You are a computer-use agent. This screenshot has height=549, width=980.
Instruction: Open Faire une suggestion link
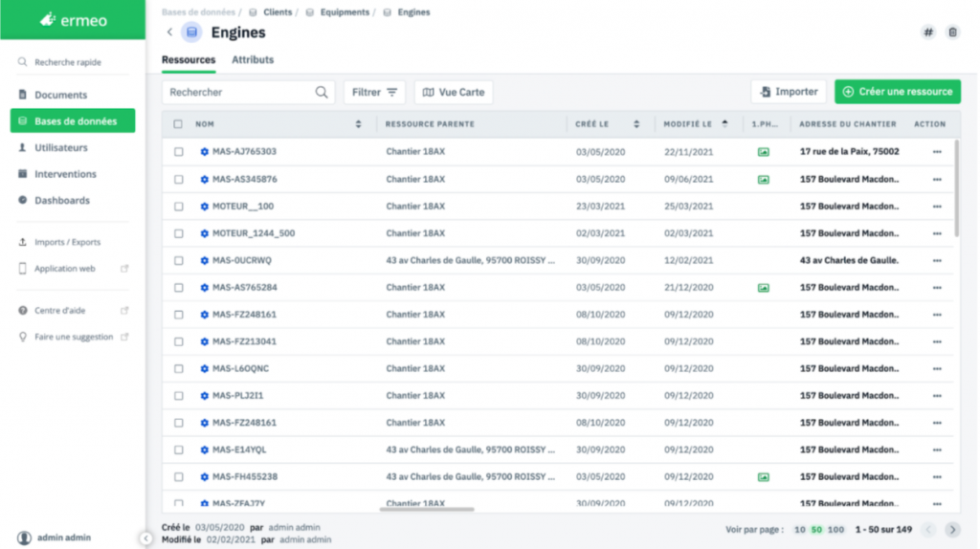coord(73,337)
